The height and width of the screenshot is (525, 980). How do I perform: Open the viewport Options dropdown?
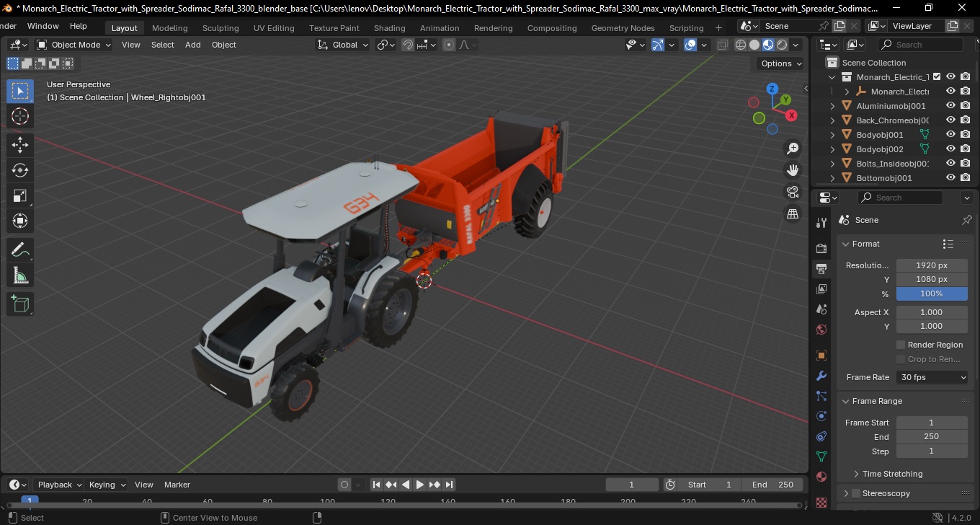coord(781,63)
